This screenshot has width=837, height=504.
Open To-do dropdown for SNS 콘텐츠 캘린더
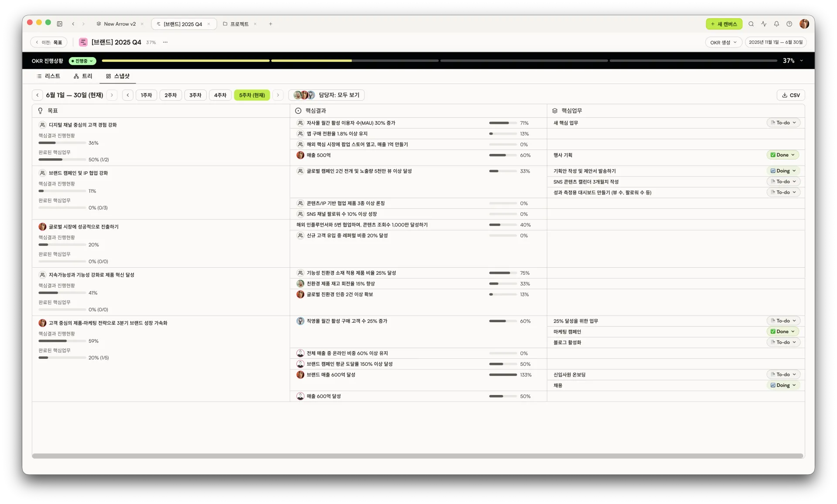[783, 182]
